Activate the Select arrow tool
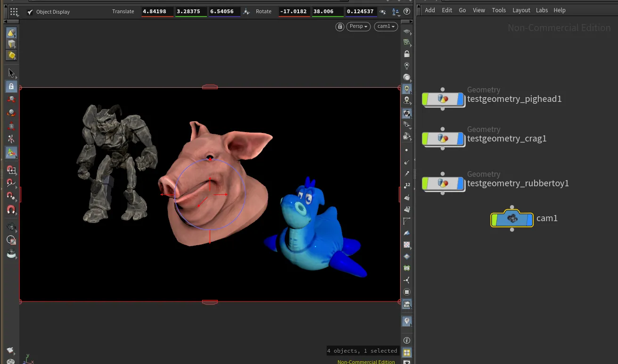The image size is (618, 364). pyautogui.click(x=11, y=73)
